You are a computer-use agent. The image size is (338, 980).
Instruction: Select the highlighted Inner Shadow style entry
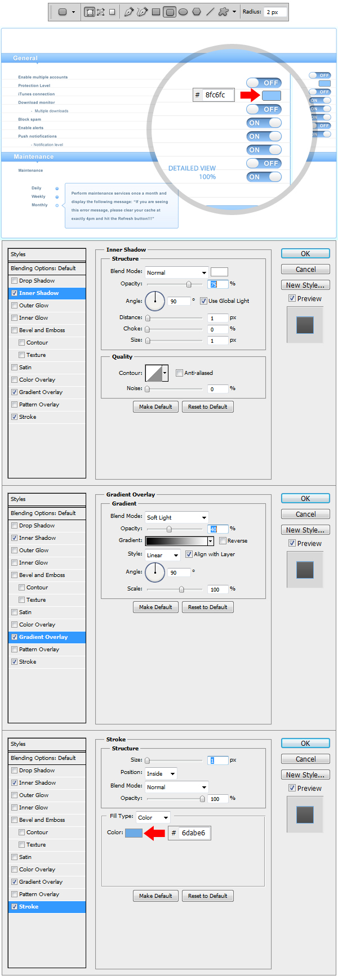[47, 293]
